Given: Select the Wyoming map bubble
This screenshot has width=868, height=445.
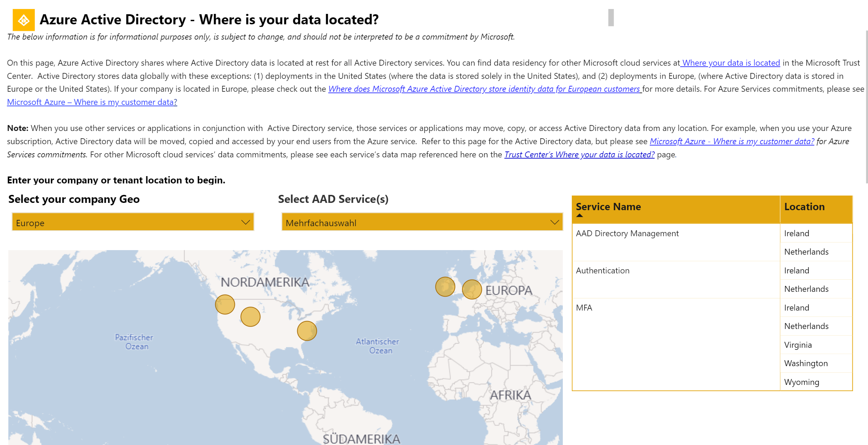Looking at the screenshot, I should [x=250, y=317].
